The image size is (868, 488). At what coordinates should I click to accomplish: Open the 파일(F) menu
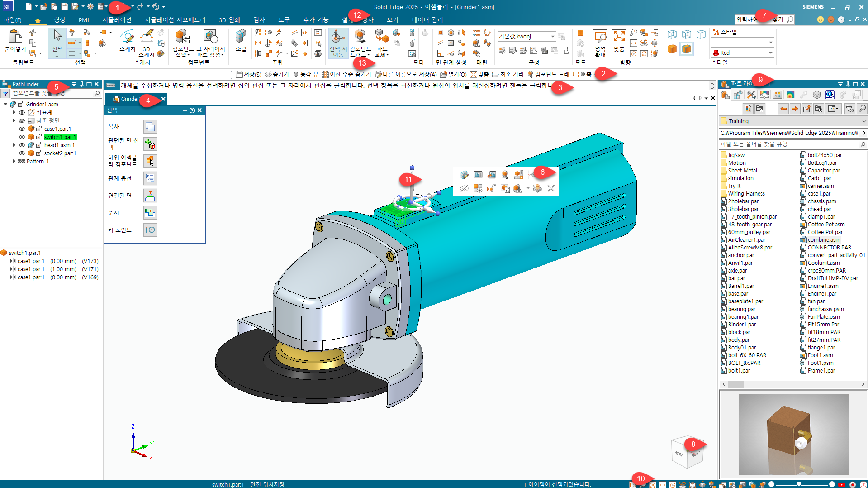pos(12,20)
